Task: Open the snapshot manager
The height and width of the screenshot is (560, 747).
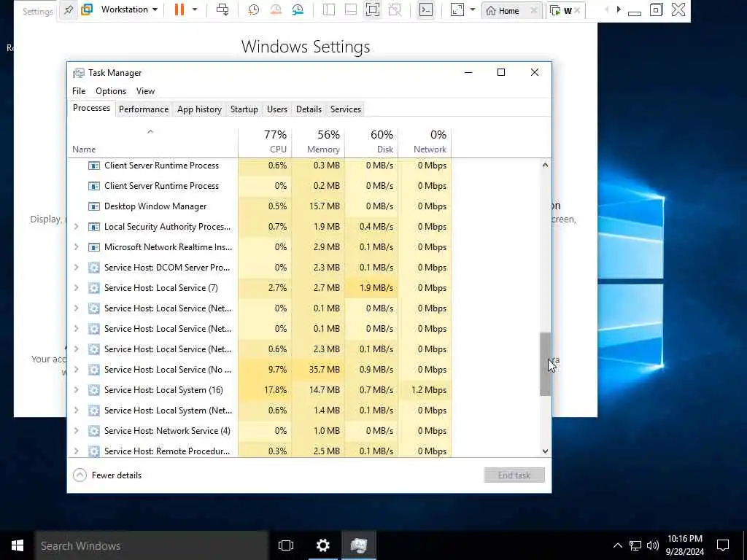Action: [x=298, y=9]
